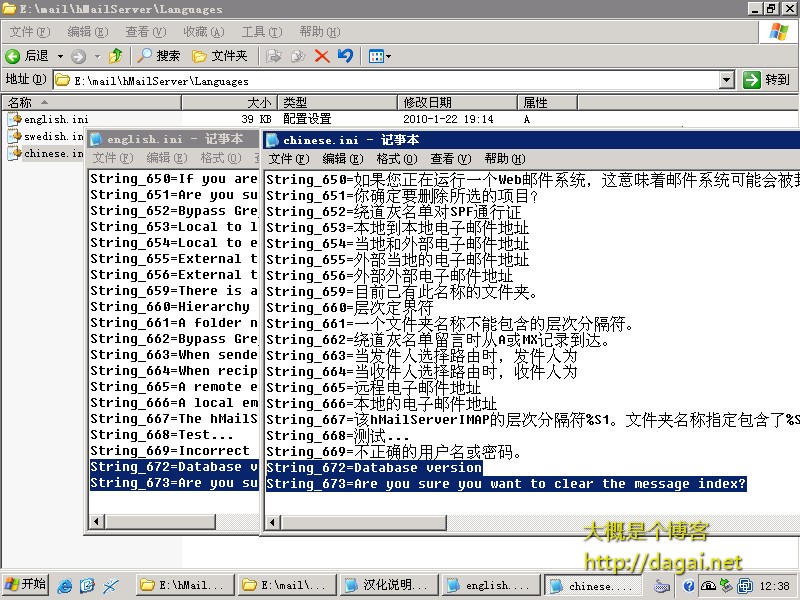Click the second quick launch icon
Screen dimensions: 800x600
[87, 585]
